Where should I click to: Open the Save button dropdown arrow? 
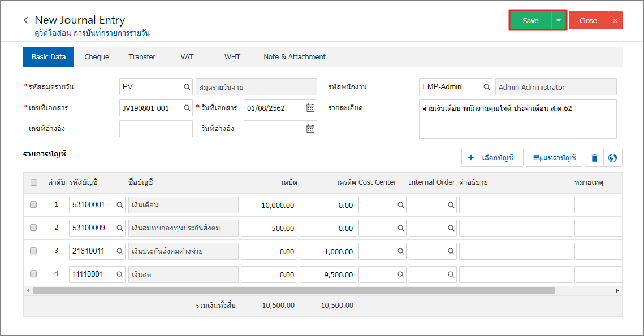click(559, 20)
